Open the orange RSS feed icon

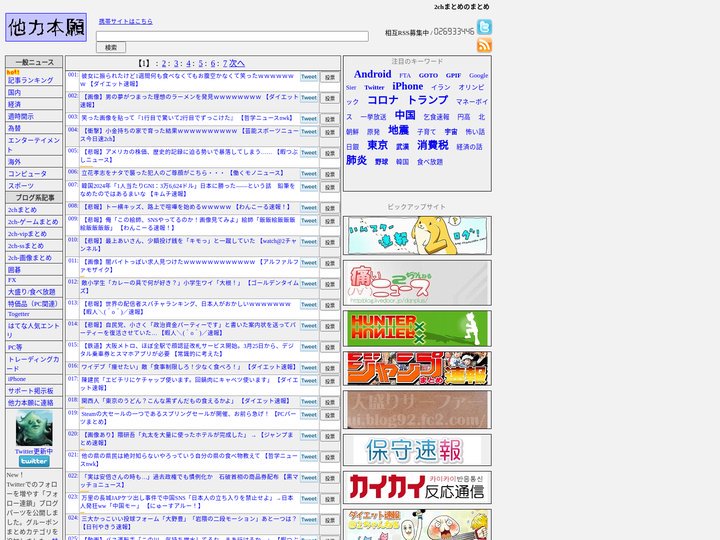point(484,45)
